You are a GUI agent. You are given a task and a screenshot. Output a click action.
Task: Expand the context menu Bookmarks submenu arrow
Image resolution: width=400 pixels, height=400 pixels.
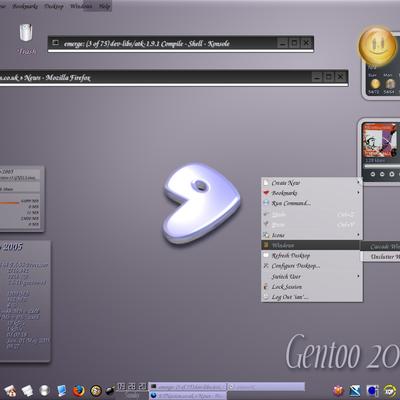[358, 193]
